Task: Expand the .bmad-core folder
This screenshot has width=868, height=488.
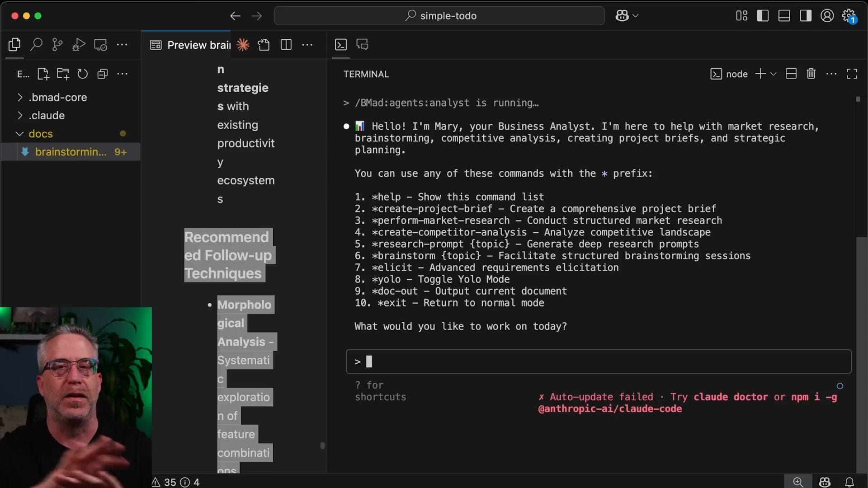Action: [57, 97]
